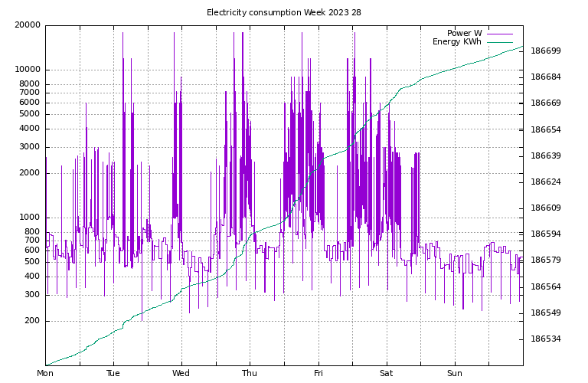Click the 5000 left axis value
588x383 pixels.
pos(30,114)
